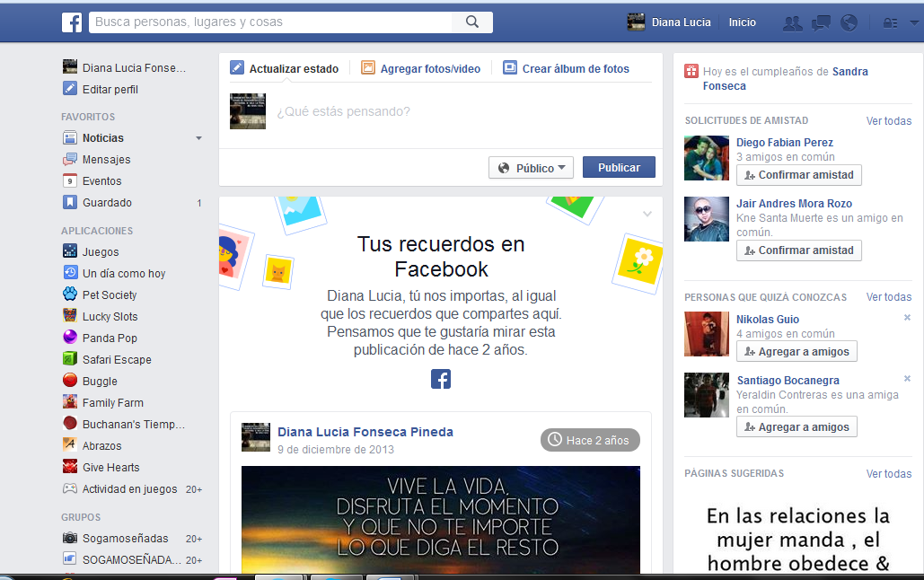This screenshot has width=924, height=580.
Task: Open memories story options chevron
Action: point(647,214)
